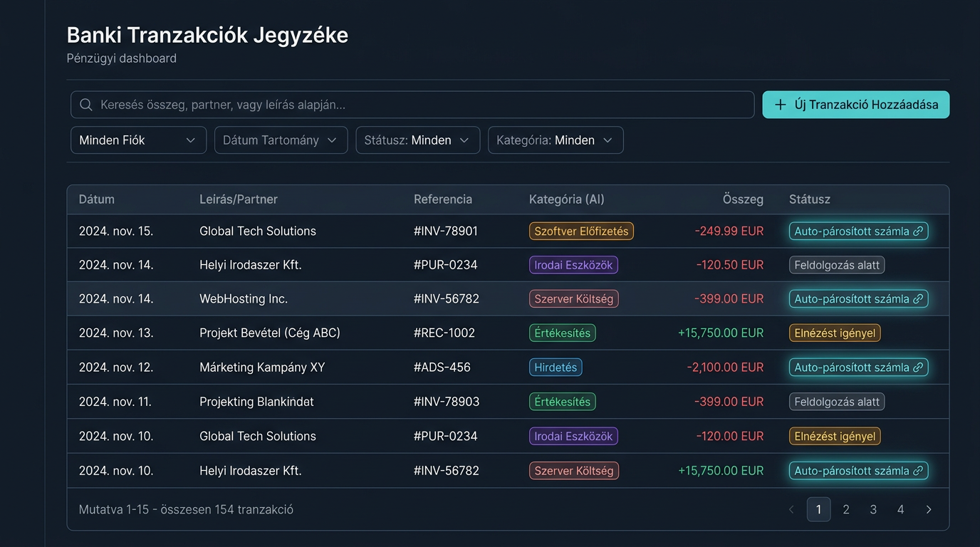Click Szerver Költség tag in WebHosting row

[x=573, y=299]
